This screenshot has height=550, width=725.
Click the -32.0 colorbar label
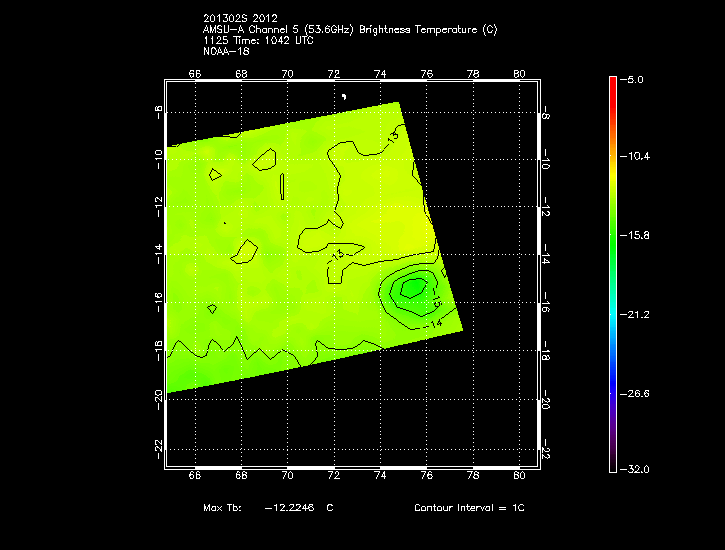[638, 469]
